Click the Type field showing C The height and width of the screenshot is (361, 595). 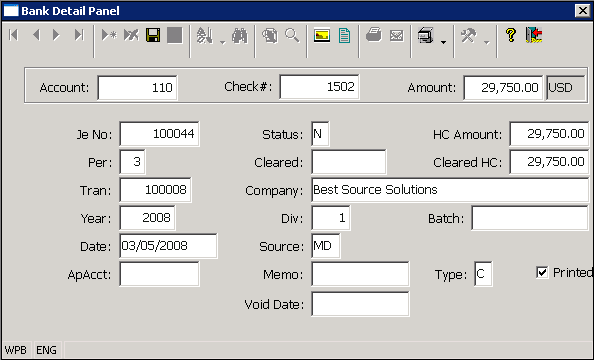(x=483, y=274)
